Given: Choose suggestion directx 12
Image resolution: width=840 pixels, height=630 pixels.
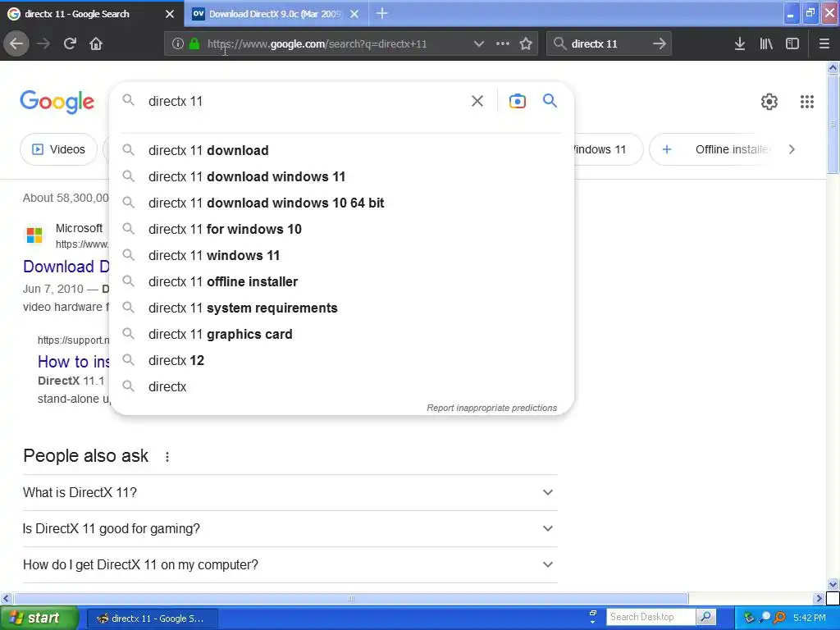Looking at the screenshot, I should click(341, 361).
